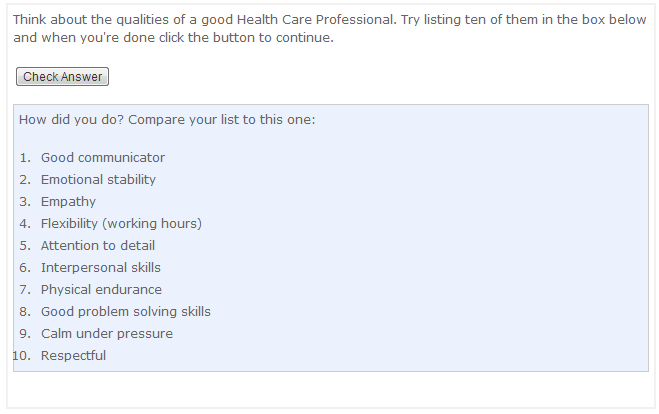
Task: Select the 'Good communicator' list item
Action: (103, 158)
